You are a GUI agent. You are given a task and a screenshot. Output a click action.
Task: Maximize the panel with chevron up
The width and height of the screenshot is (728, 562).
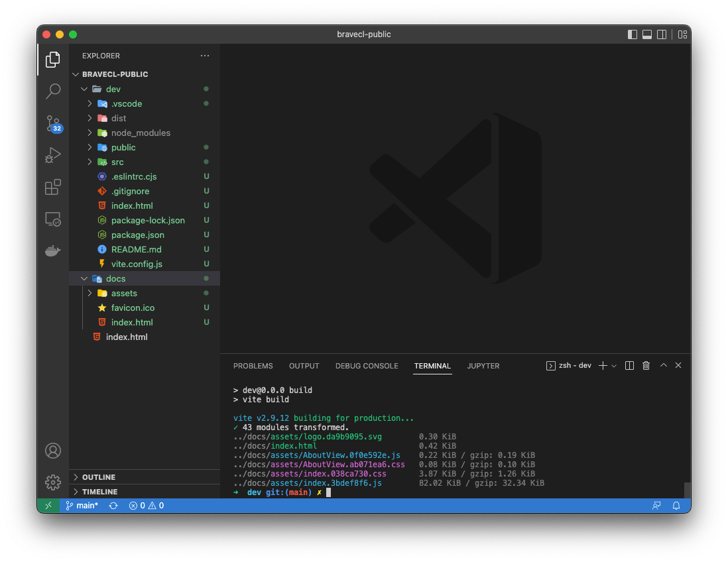click(x=664, y=366)
